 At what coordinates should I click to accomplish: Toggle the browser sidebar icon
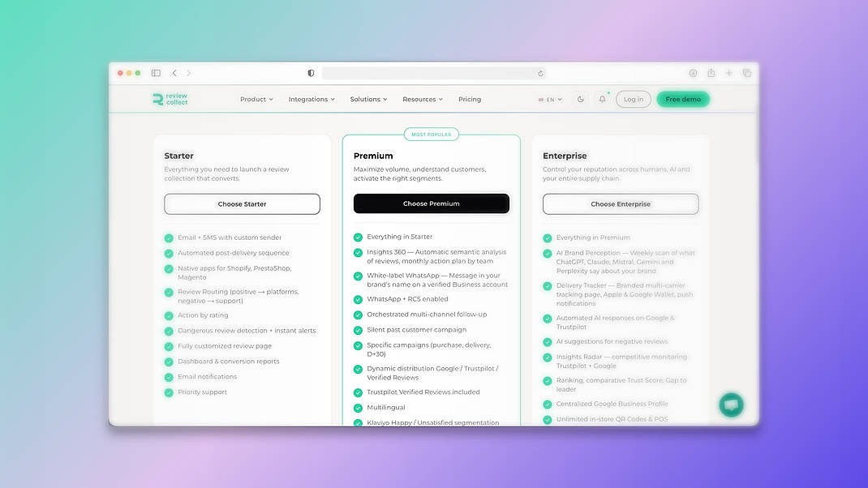click(x=156, y=73)
